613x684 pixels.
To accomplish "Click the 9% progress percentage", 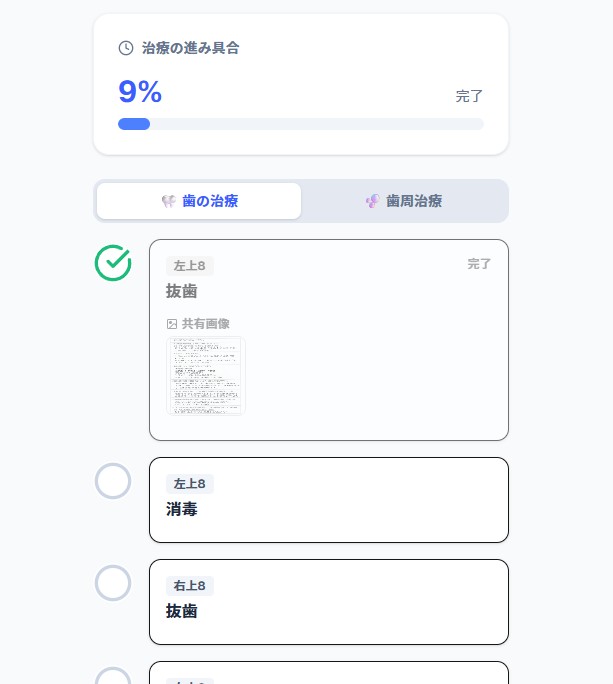I will tap(140, 92).
